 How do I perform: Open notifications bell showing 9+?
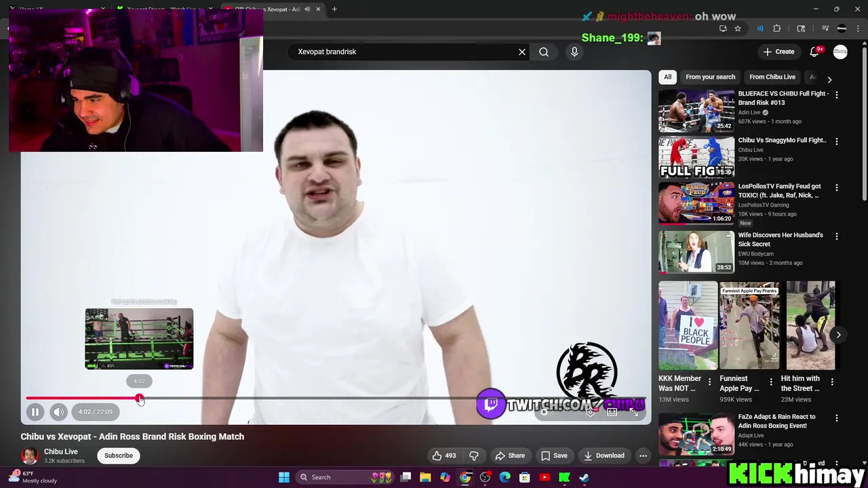coord(815,52)
